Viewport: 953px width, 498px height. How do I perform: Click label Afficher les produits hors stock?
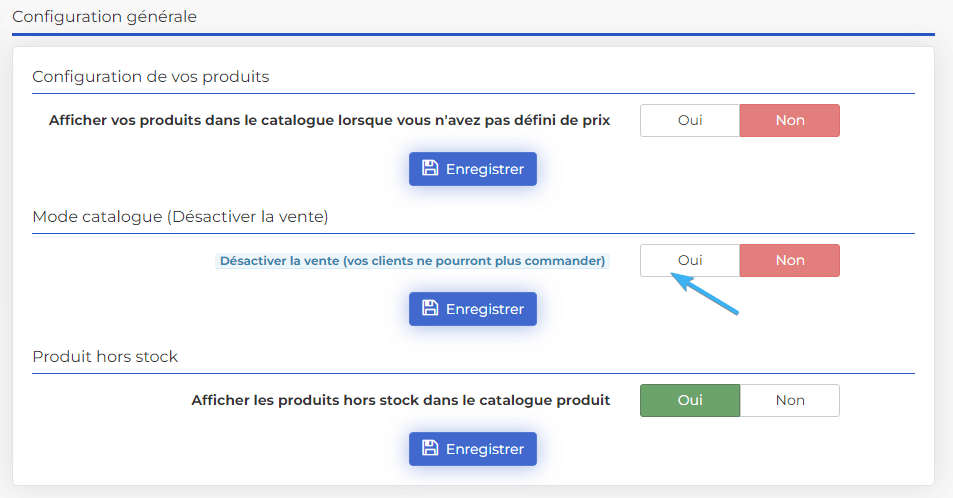[x=401, y=400]
